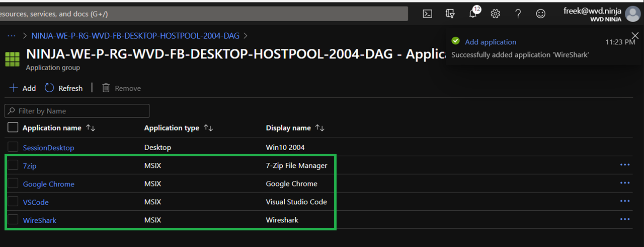The height and width of the screenshot is (247, 644).
Task: Open the SessionDesktop application link
Action: [x=48, y=148]
